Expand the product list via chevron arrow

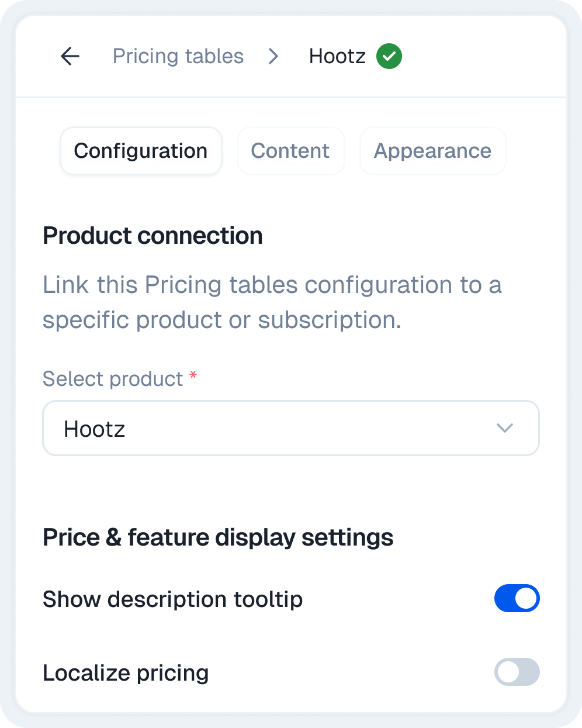[504, 428]
